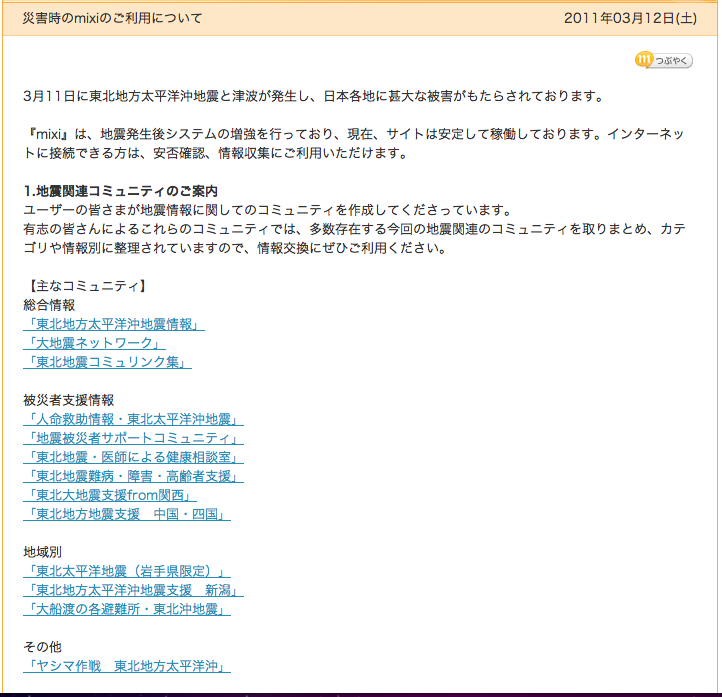722x697 pixels.
Task: Visit the 「地震被災者サポートコミュニティ」 link
Action: (x=133, y=439)
